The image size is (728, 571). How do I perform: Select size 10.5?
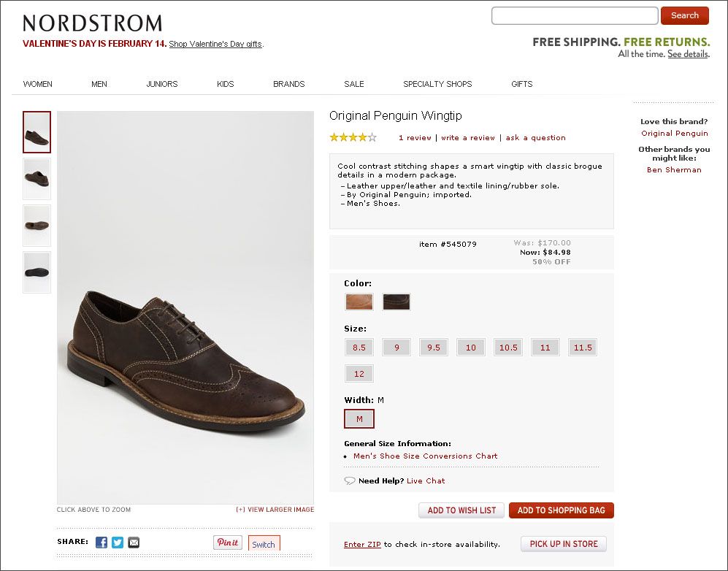[508, 348]
